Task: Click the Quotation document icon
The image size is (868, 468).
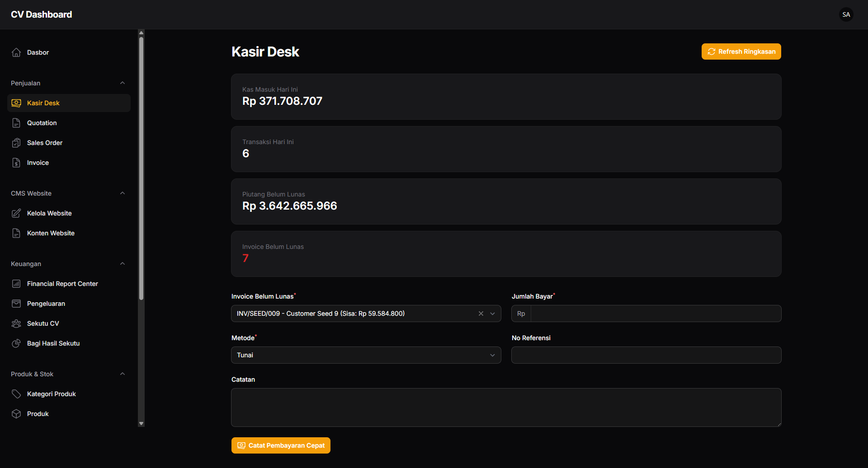Action: (x=16, y=122)
